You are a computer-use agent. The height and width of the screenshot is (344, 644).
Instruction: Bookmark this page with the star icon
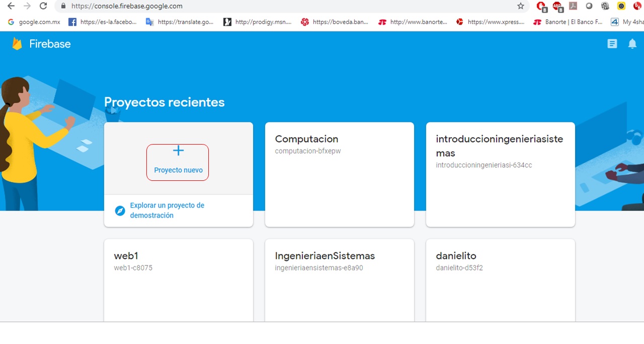(x=521, y=6)
